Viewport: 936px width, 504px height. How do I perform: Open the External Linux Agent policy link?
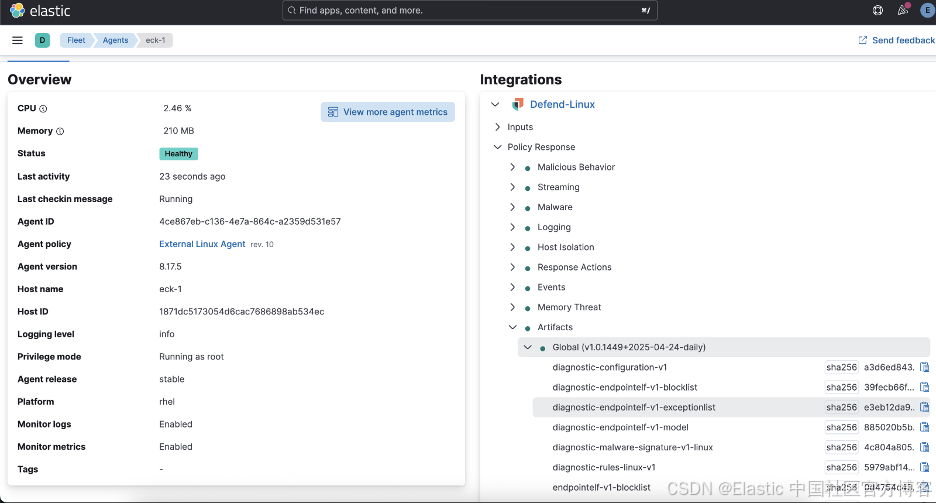(202, 244)
